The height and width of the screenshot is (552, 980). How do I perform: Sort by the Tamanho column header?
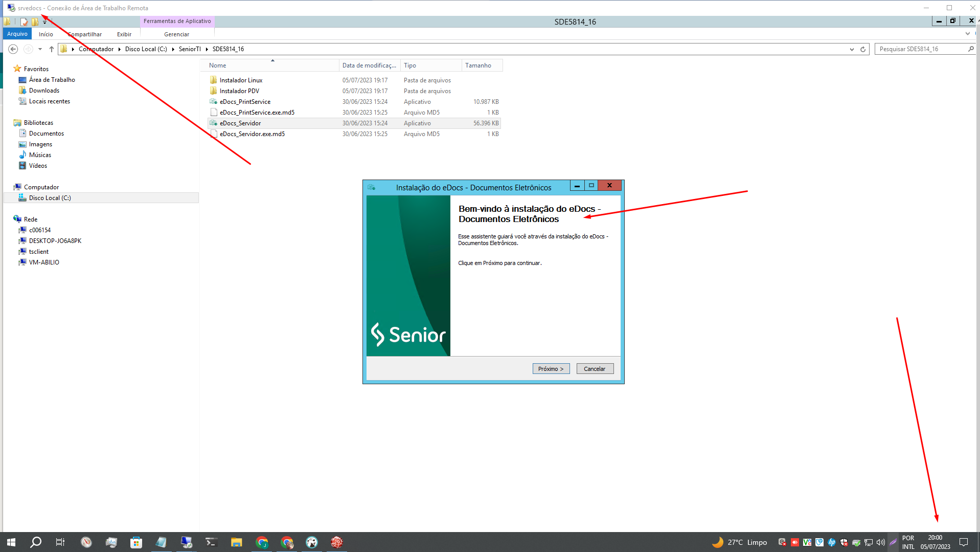pos(482,65)
